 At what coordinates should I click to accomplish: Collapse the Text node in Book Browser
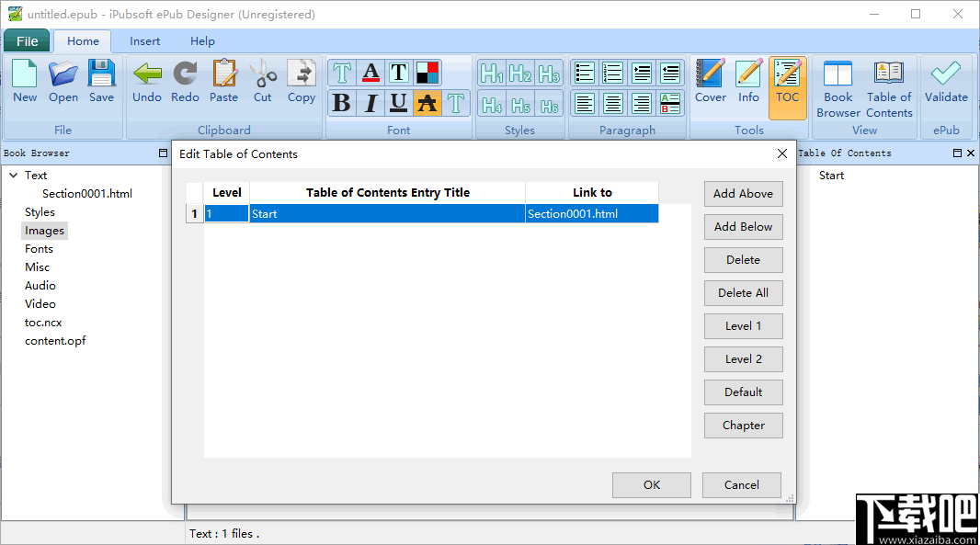[x=14, y=175]
